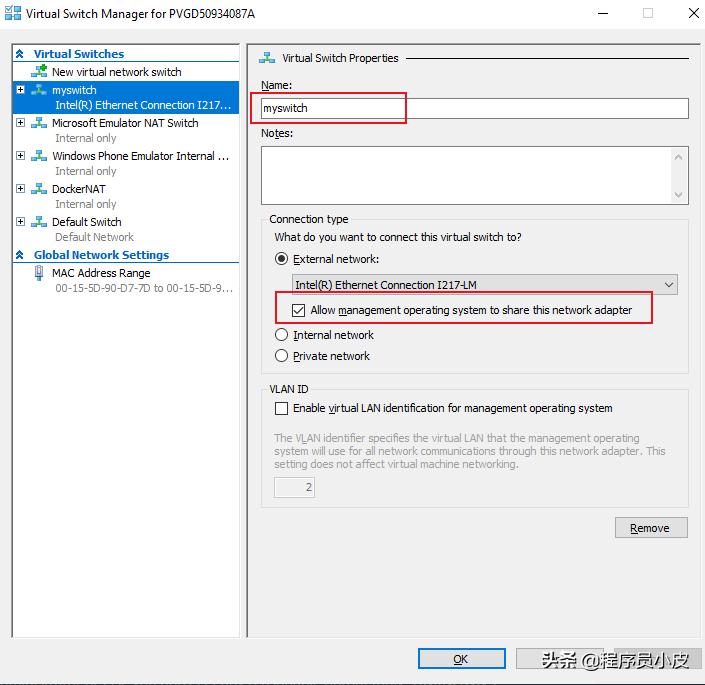705x685 pixels.
Task: Click the Microsoft Emulator NAT Switch icon
Action: click(x=39, y=123)
